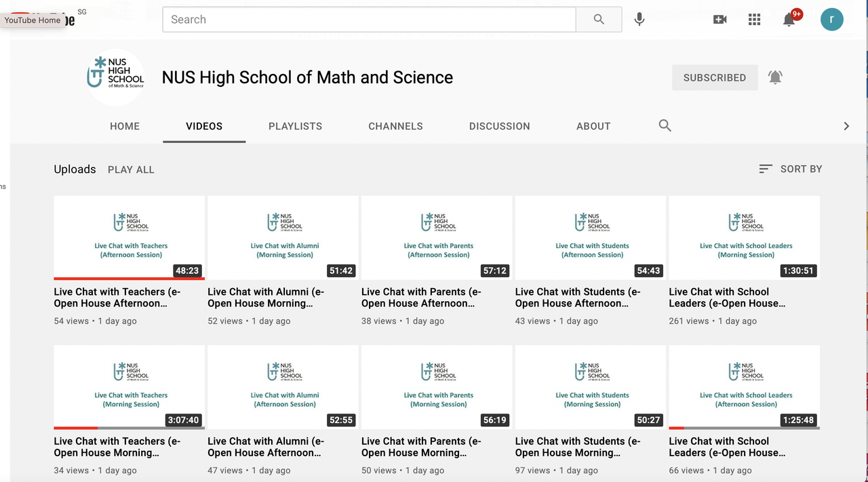View the About tab
Viewport: 868px width, 482px height.
pyautogui.click(x=593, y=126)
